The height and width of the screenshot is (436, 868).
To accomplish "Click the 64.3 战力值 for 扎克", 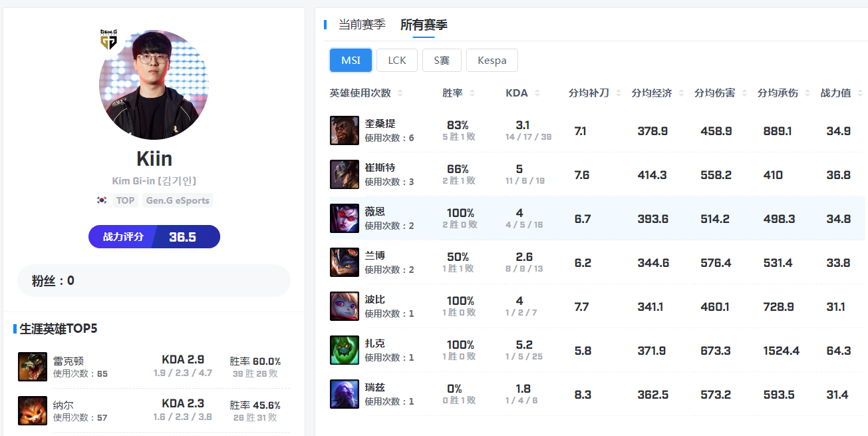I will [x=839, y=350].
